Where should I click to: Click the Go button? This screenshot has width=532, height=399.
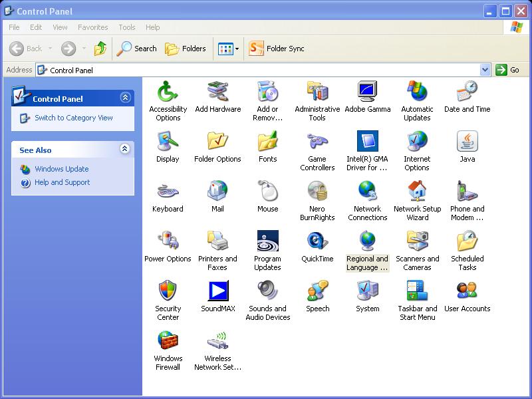tap(507, 70)
